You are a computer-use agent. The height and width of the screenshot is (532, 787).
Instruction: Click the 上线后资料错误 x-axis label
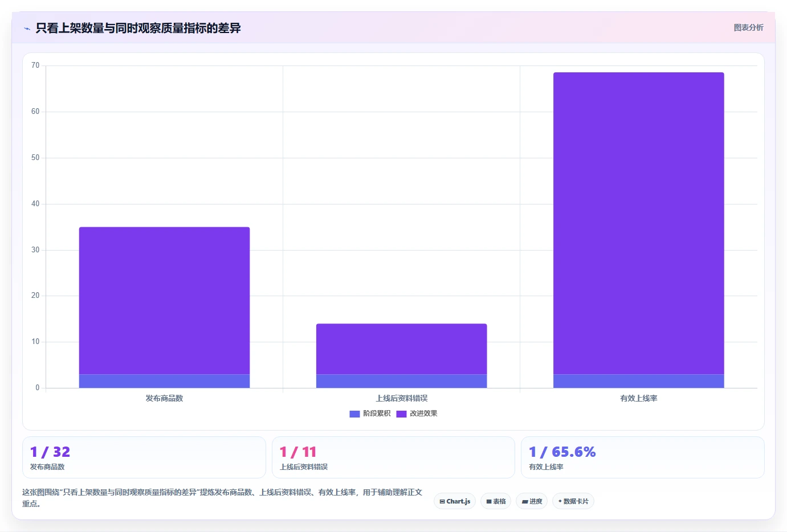(x=401, y=398)
